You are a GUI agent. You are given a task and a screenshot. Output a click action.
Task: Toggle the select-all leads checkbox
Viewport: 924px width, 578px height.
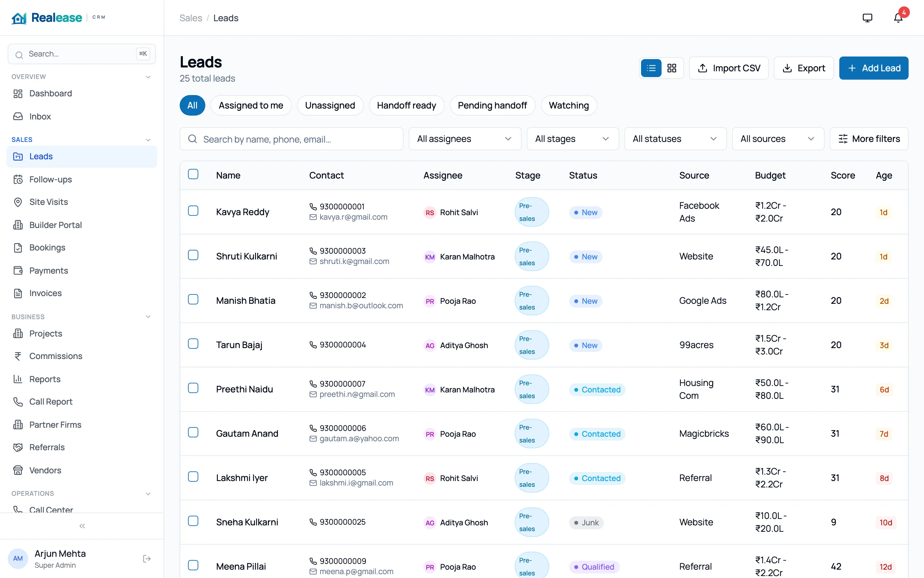pos(193,174)
